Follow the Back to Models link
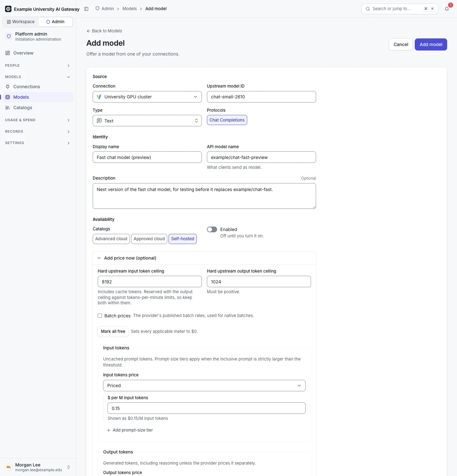 point(104,31)
